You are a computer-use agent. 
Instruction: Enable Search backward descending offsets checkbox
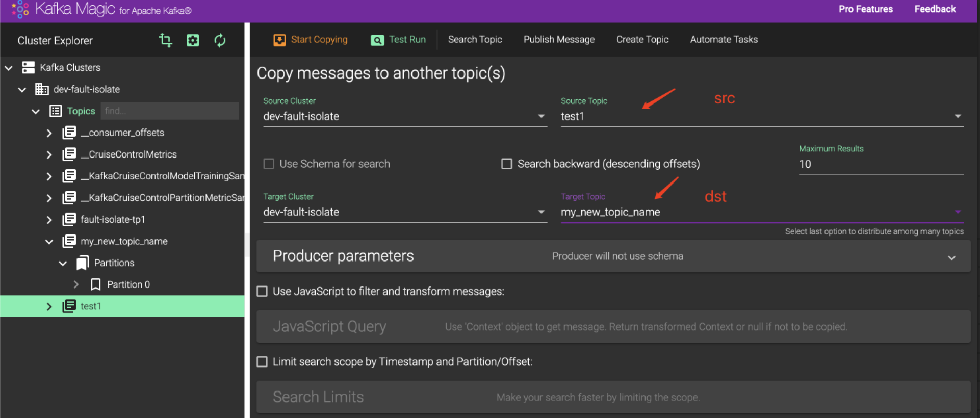507,164
